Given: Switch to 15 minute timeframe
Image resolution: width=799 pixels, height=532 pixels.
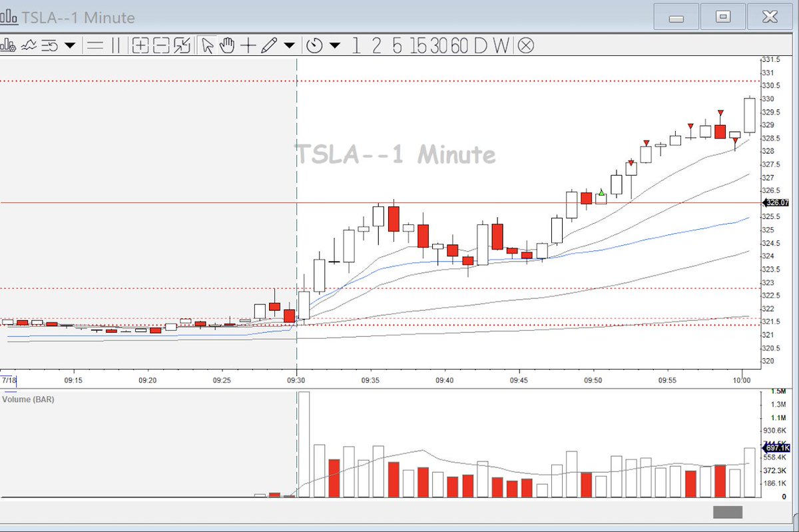Looking at the screenshot, I should (x=419, y=45).
